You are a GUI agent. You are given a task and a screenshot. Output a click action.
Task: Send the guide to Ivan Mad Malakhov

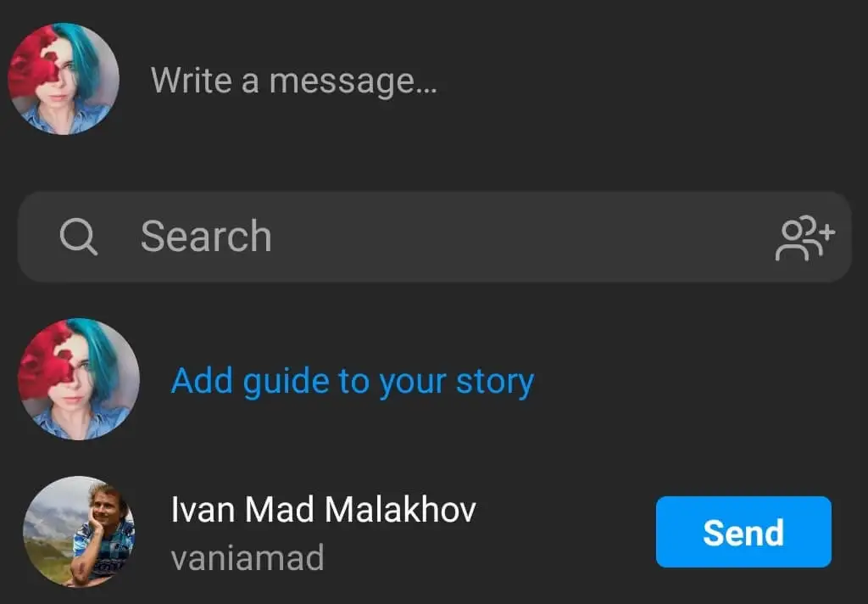tap(743, 532)
